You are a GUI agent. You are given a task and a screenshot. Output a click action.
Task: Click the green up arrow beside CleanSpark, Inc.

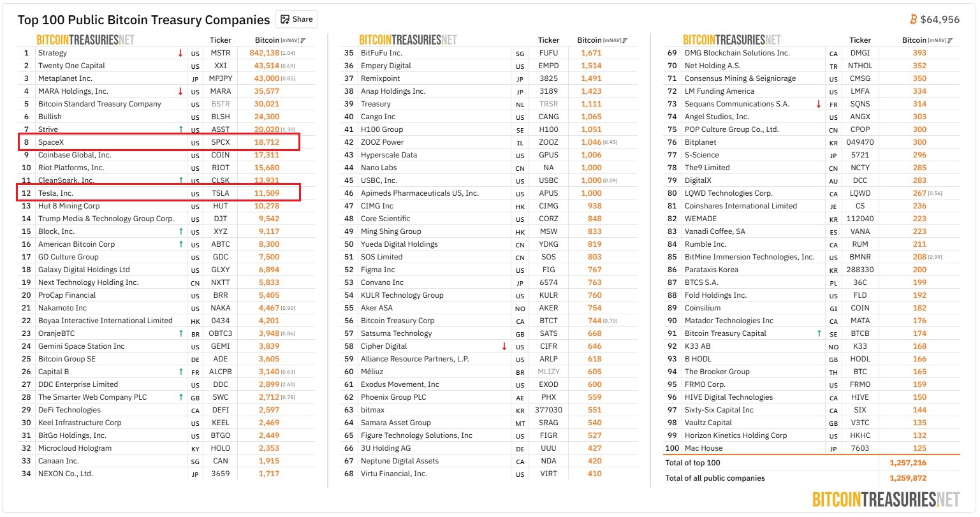tap(181, 180)
